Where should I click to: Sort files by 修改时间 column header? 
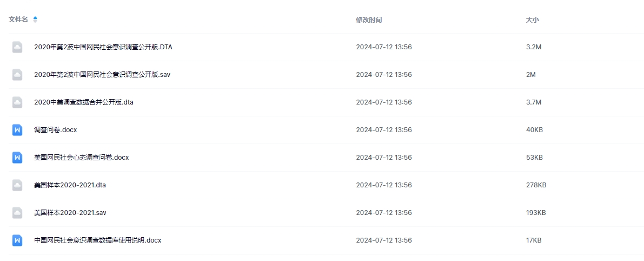[369, 19]
